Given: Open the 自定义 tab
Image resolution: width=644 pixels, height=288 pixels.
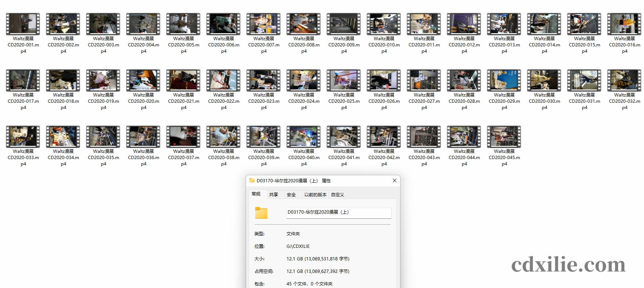Looking at the screenshot, I should pos(337,195).
